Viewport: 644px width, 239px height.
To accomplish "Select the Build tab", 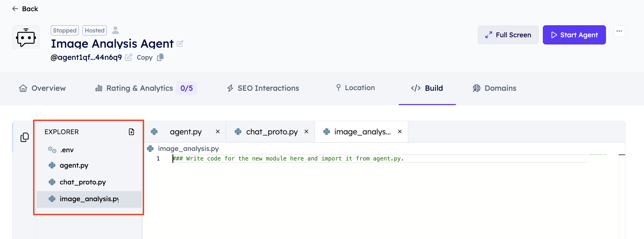I will (x=427, y=88).
